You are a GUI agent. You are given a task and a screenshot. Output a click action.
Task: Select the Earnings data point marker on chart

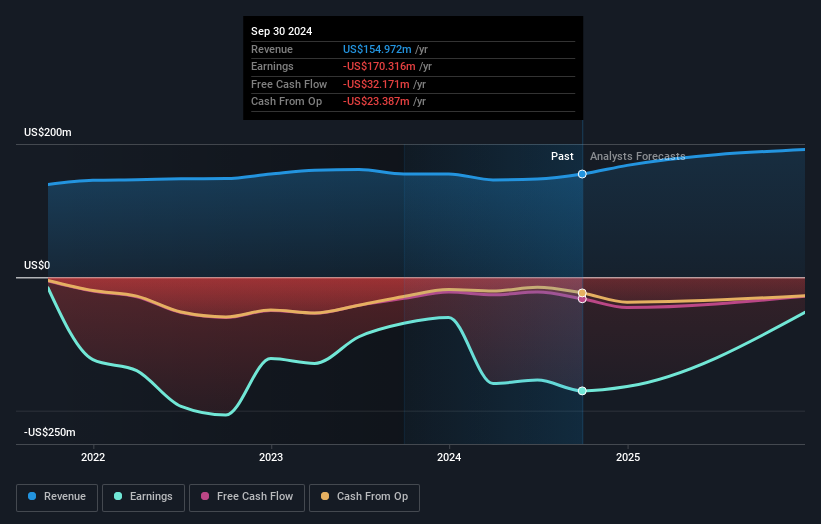pos(582,391)
